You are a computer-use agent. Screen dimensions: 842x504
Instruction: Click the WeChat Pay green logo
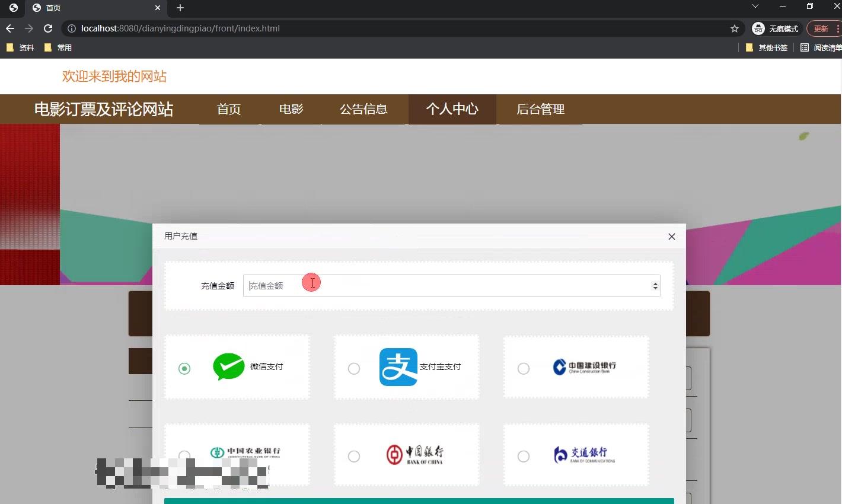point(229,366)
